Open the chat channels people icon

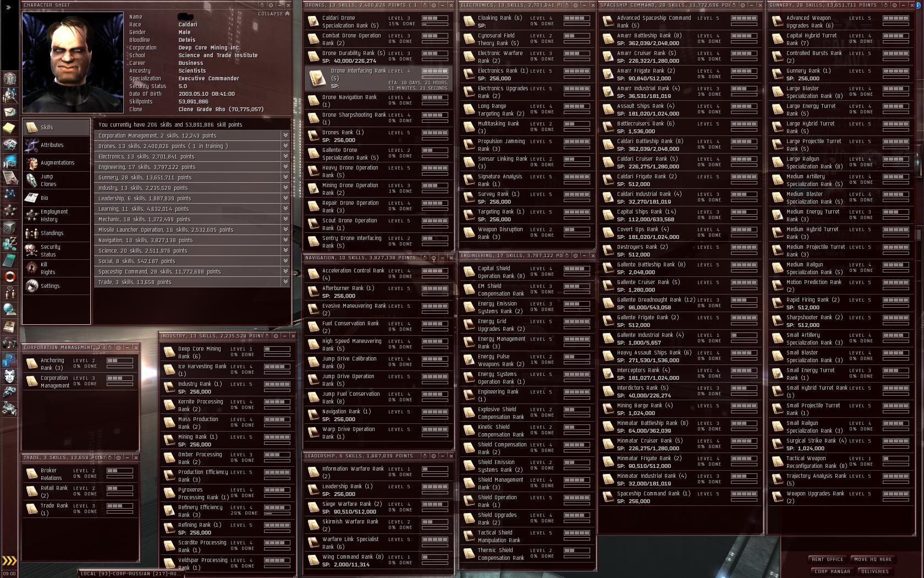(x=9, y=293)
